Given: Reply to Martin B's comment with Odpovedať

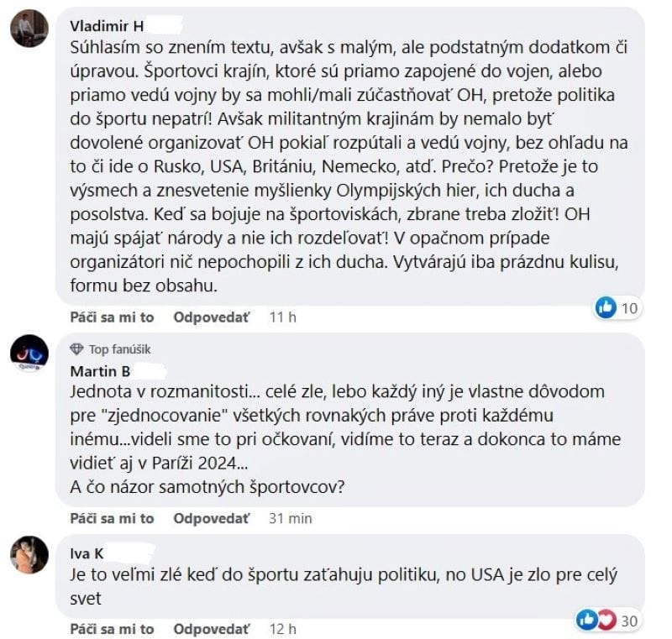Looking at the screenshot, I should [x=212, y=518].
